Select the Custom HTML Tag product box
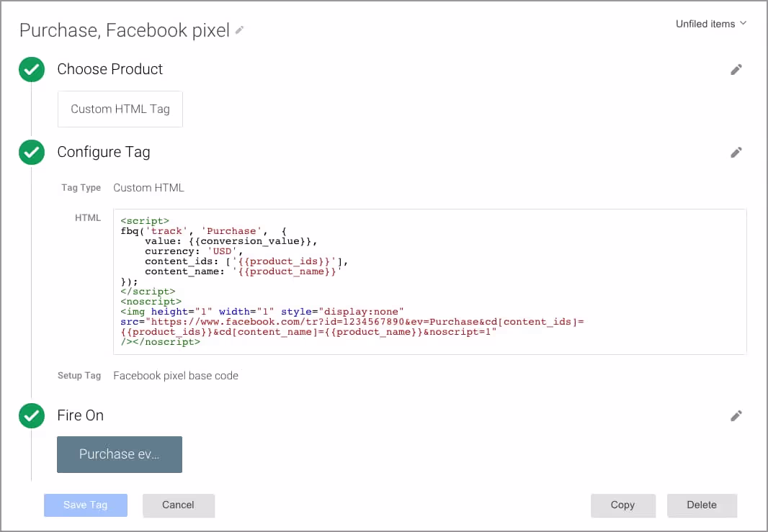Viewport: 768px width, 532px height. (120, 109)
